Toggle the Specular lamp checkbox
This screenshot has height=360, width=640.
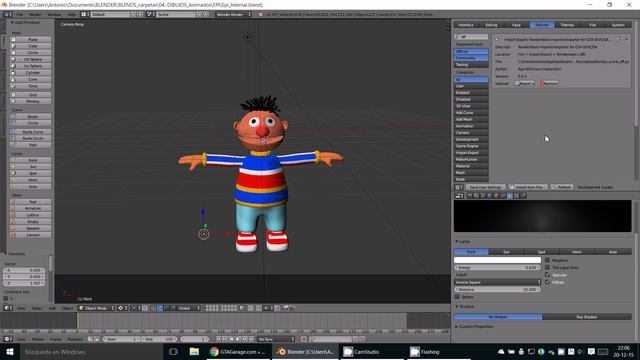click(x=547, y=275)
